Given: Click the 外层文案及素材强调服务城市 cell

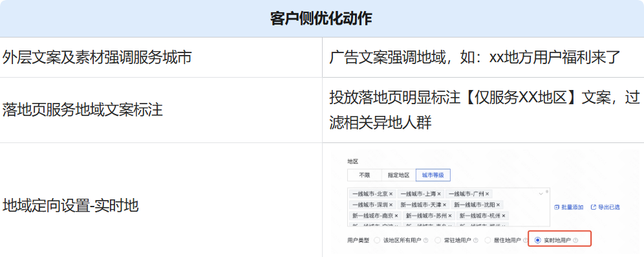Looking at the screenshot, I should point(161,58).
